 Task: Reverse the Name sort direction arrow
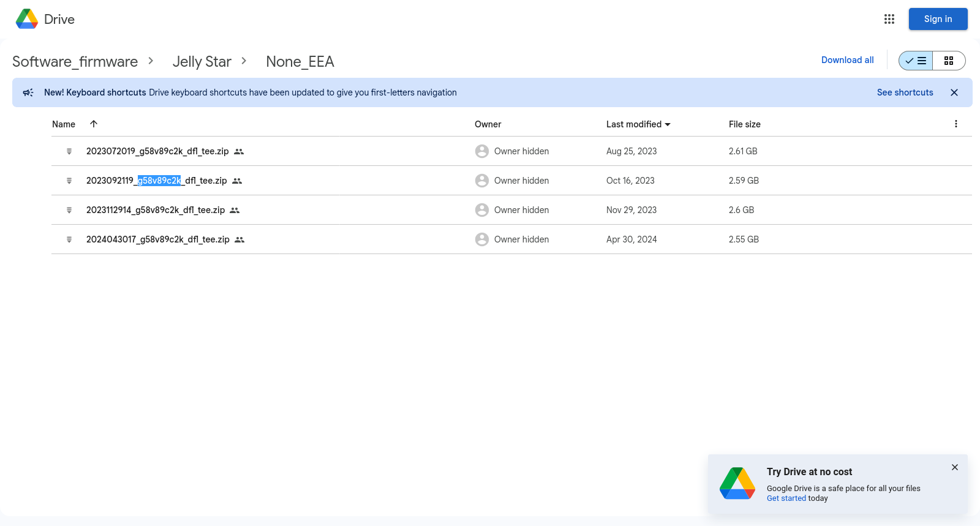(x=94, y=124)
